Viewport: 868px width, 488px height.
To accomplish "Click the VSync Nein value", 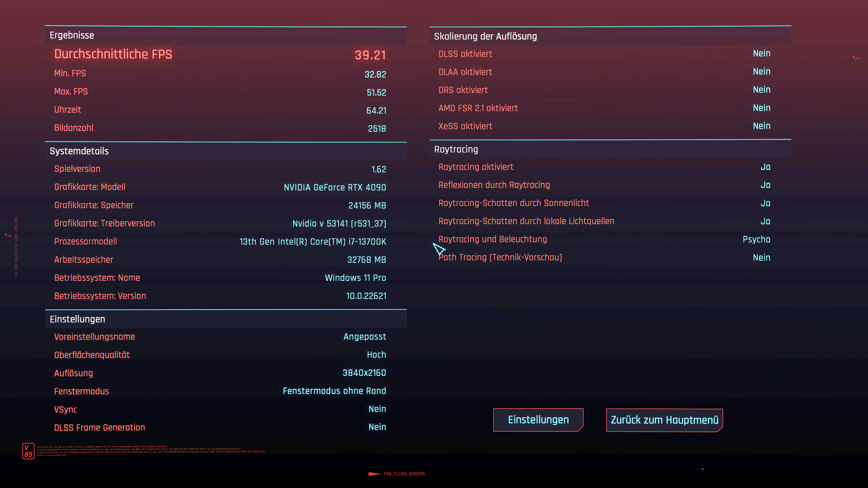I will [377, 409].
